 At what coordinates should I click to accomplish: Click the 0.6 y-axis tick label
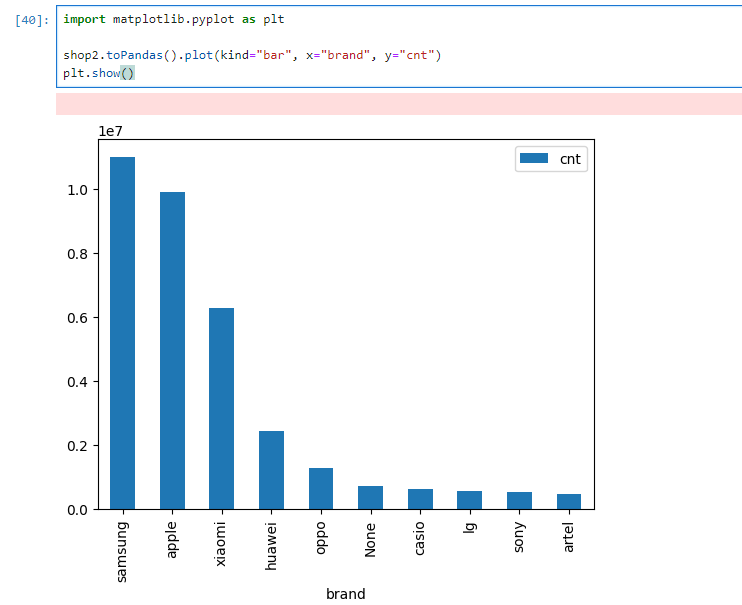coord(78,318)
